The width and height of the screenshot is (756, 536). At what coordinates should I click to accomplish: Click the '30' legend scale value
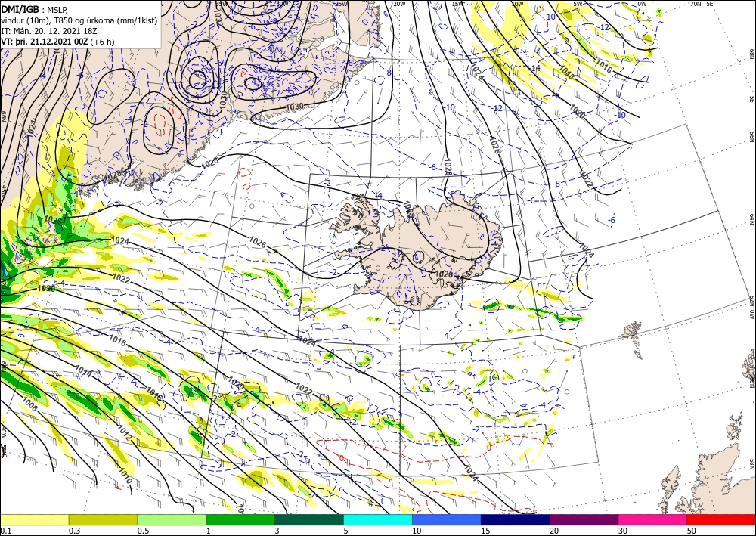tap(622, 531)
